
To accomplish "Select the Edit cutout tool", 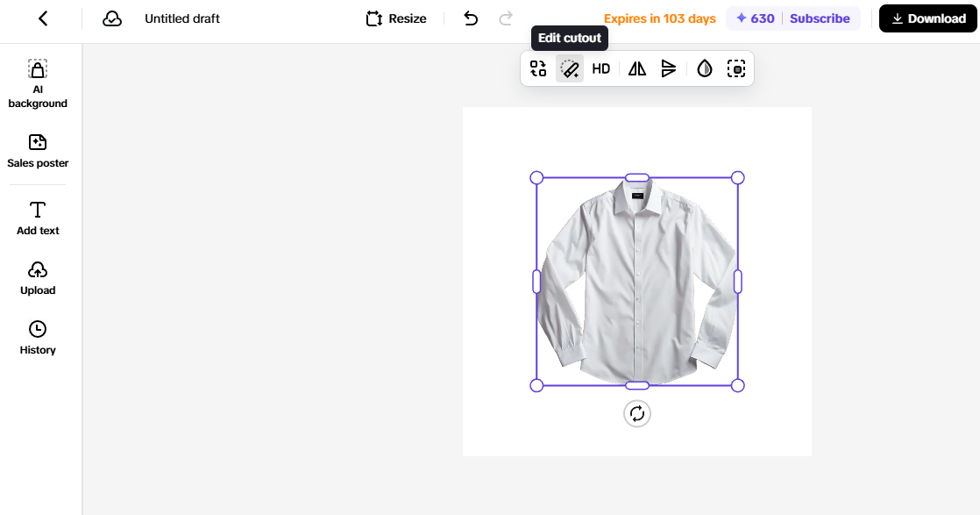I will (570, 68).
